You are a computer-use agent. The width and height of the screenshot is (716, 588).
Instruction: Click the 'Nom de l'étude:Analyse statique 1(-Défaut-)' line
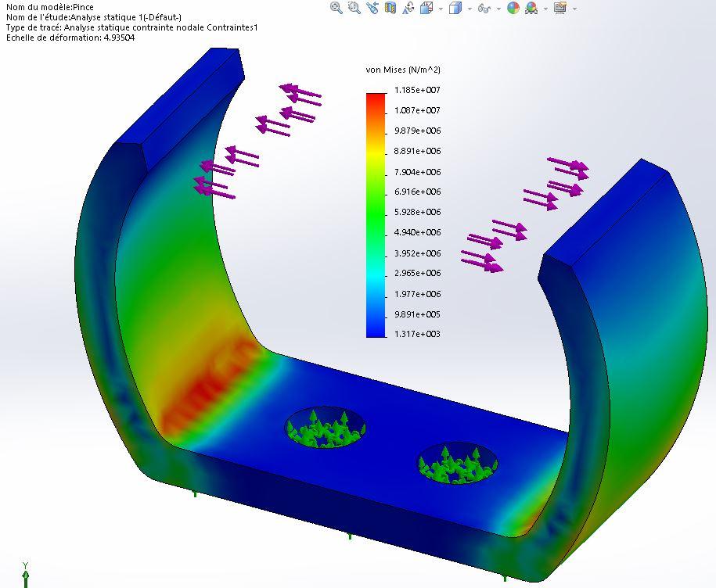click(x=94, y=17)
